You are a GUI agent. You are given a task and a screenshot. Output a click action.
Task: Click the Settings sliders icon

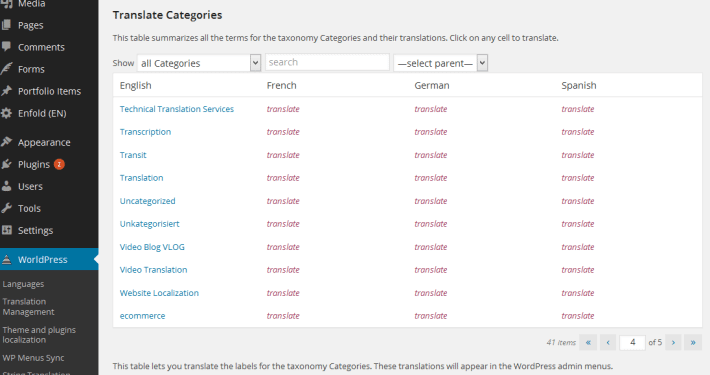tap(6, 230)
